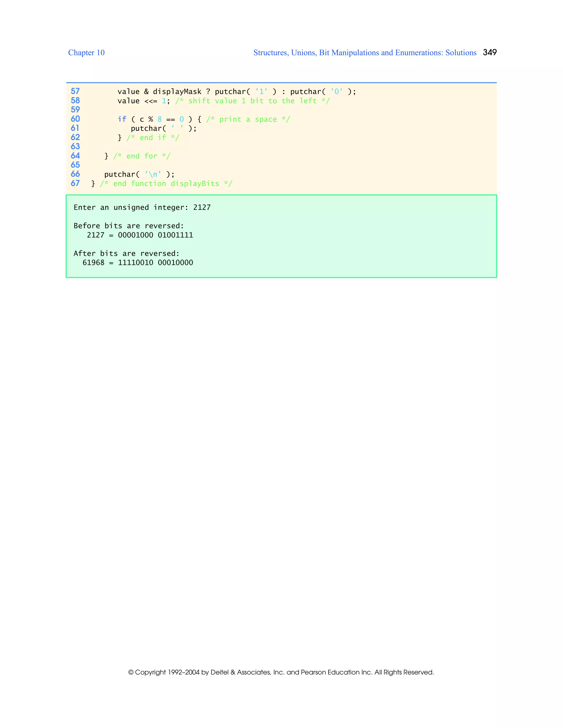This screenshot has width=563, height=728.
Task: Click the 'Chapter 10' header text
Action: pyautogui.click(x=86, y=53)
